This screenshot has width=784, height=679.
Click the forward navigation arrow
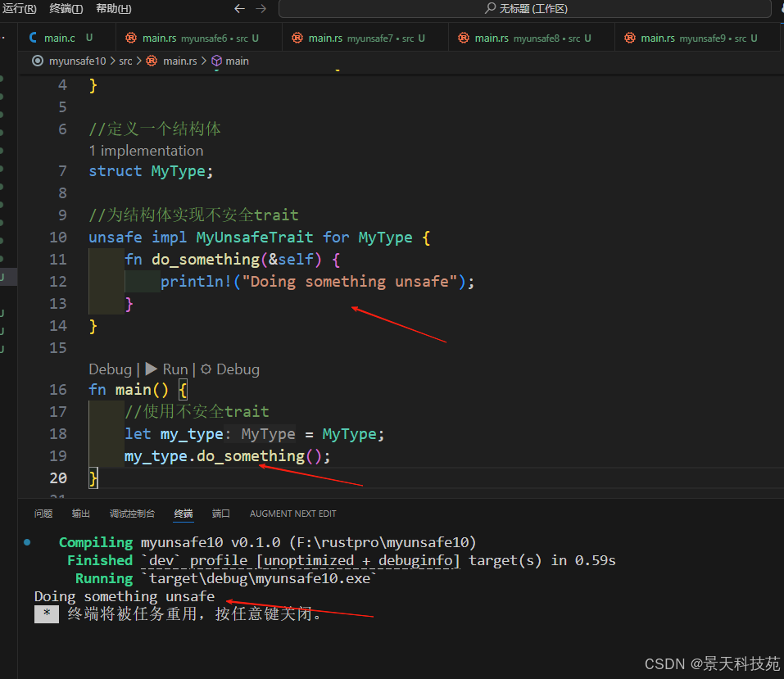coord(260,8)
